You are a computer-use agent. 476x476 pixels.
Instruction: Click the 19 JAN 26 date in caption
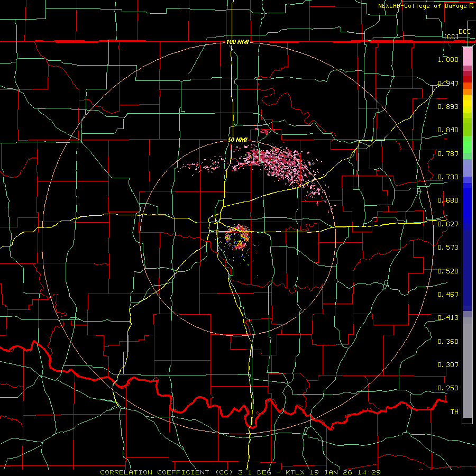point(331,472)
